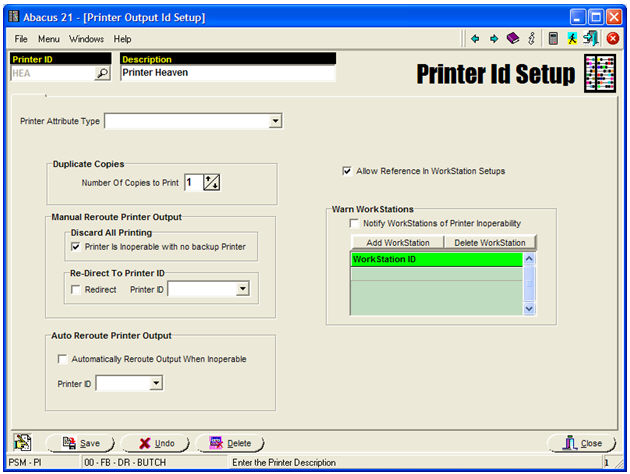Click the Add WorkStation button
This screenshot has height=474, width=630.
coord(397,243)
